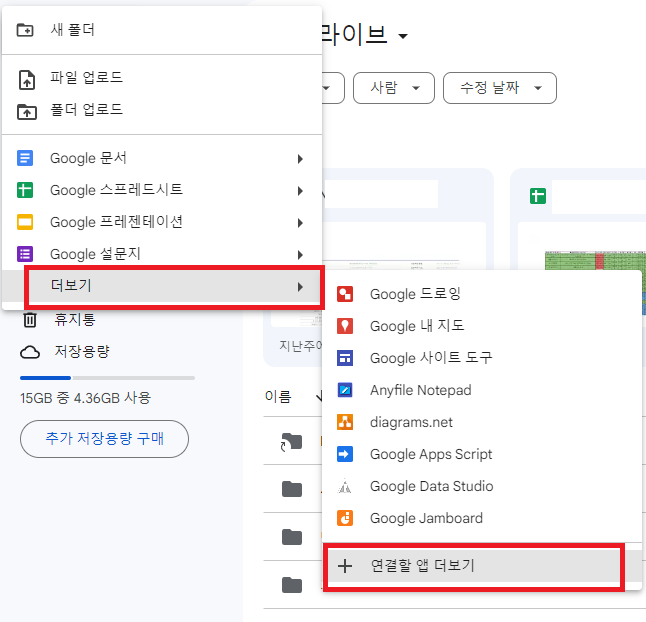
Task: Click the Google Jamboard icon
Action: pos(345,518)
